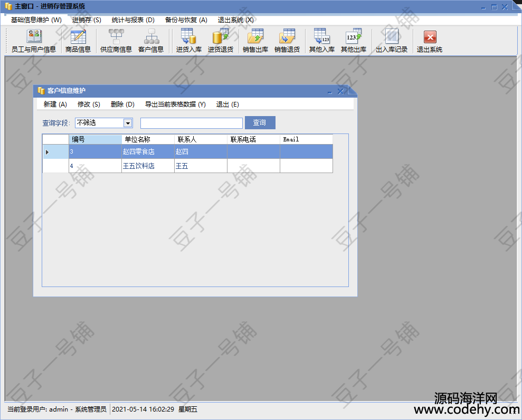View 出入库记录 via toolbar icon

(x=392, y=41)
